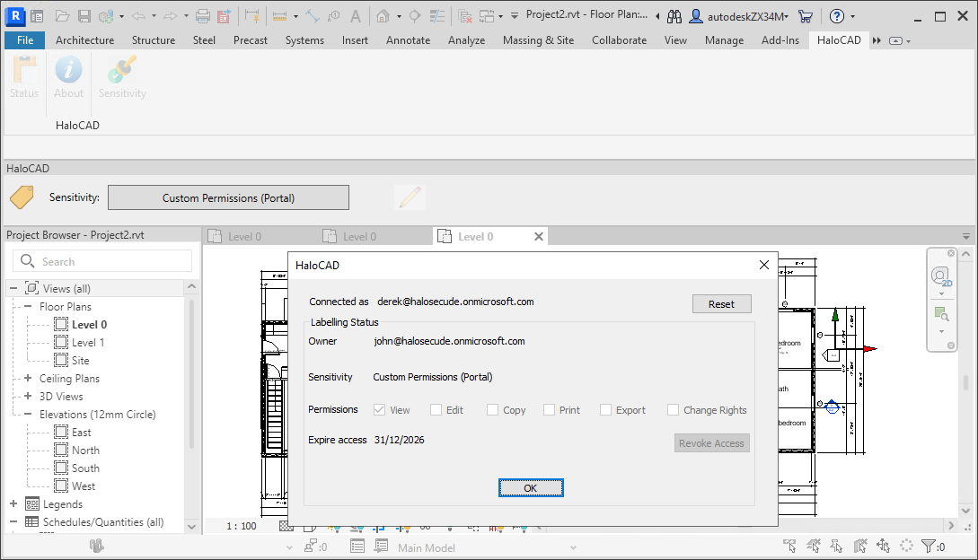Click the shopping cart icon in title bar
978x560 pixels.
(x=805, y=16)
